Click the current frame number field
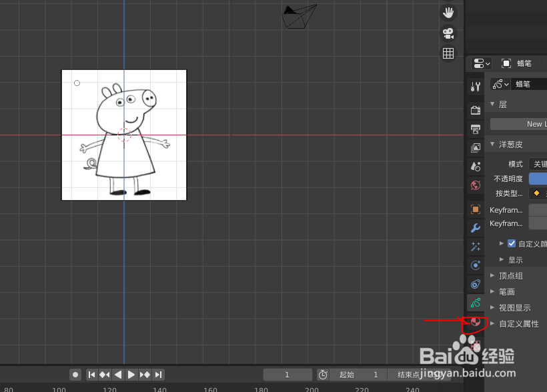The height and width of the screenshot is (392, 547). [x=288, y=374]
